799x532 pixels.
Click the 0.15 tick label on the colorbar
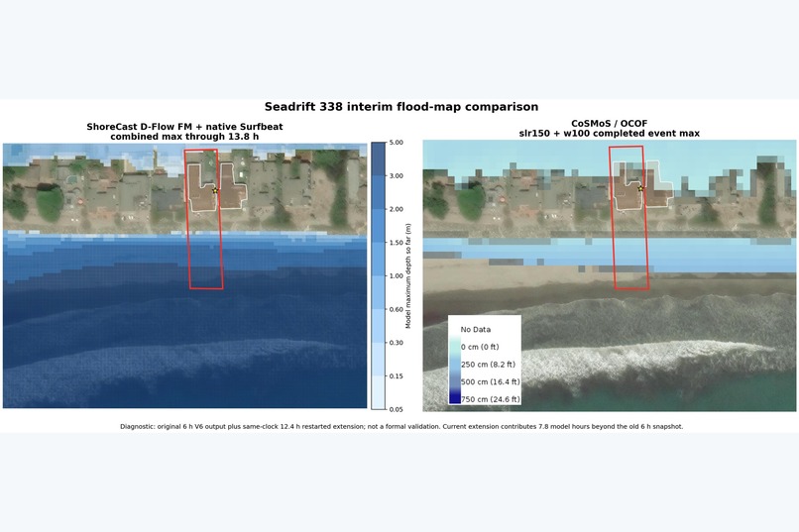click(x=396, y=376)
